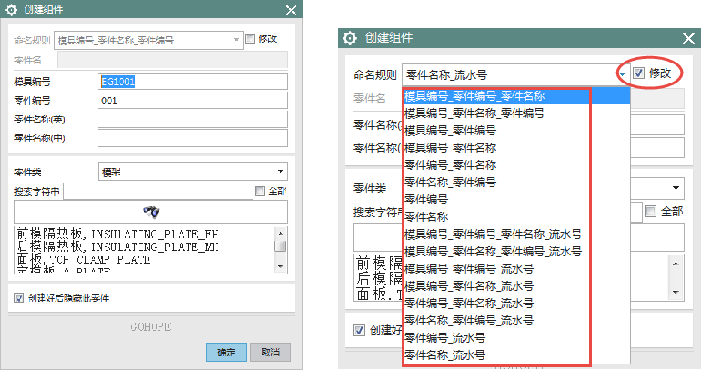The width and height of the screenshot is (702, 370).
Task: Tick the 修改 checkbox in left dialog
Action: pos(250,39)
